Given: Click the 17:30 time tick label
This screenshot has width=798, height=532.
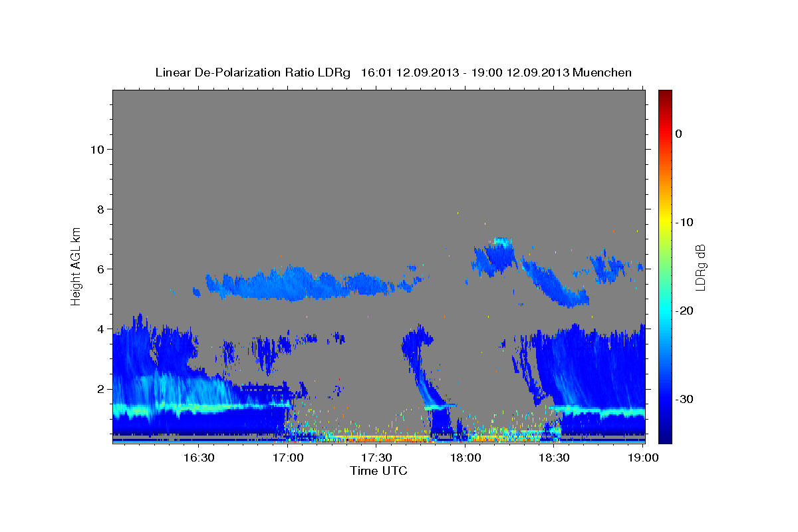Looking at the screenshot, I should (x=377, y=458).
